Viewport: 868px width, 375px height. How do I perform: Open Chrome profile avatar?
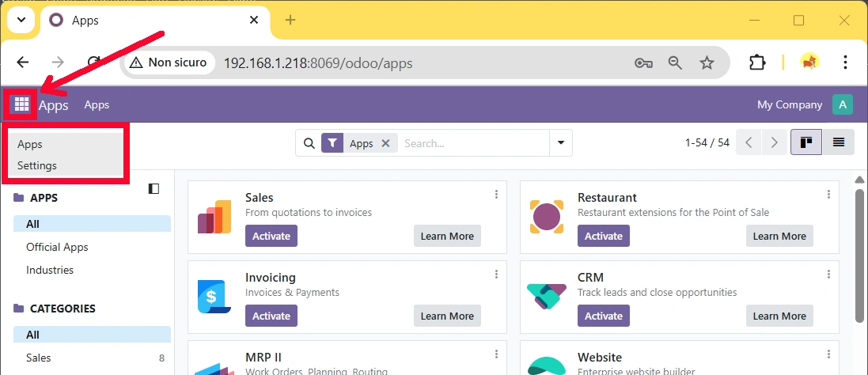point(810,62)
